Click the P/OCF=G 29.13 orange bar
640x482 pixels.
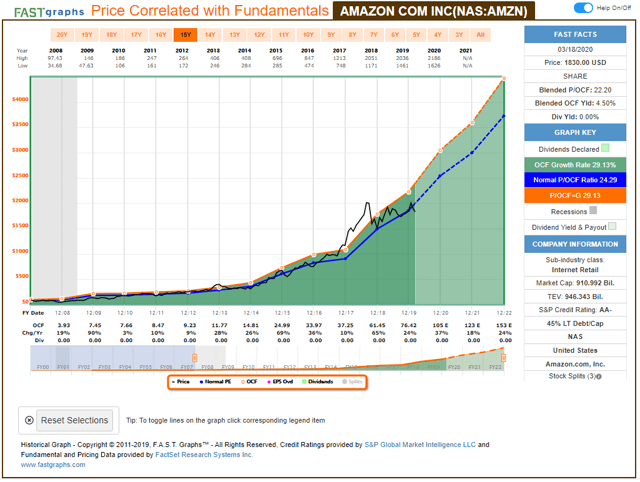pyautogui.click(x=575, y=195)
